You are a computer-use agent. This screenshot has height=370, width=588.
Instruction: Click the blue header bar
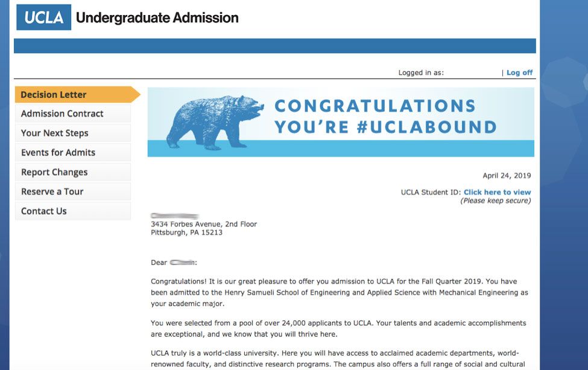[x=274, y=46]
